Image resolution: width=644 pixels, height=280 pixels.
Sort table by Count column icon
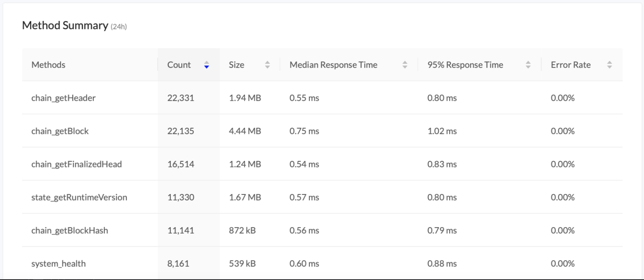point(207,65)
